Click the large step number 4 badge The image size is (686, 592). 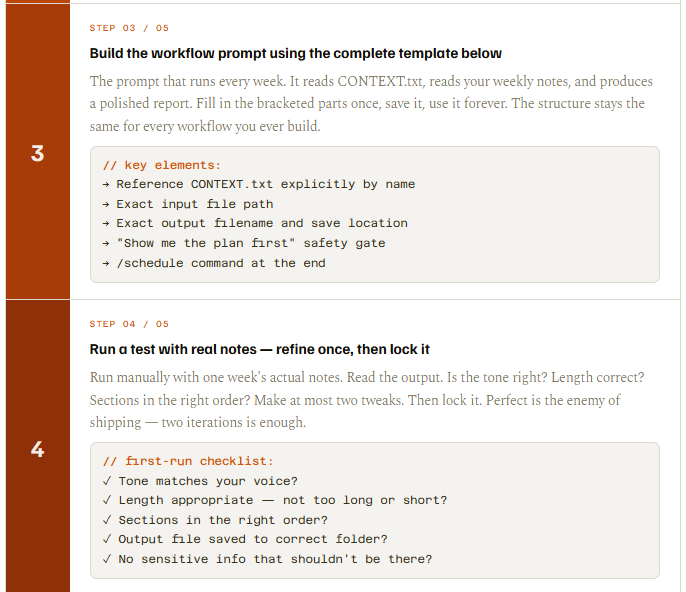(38, 449)
